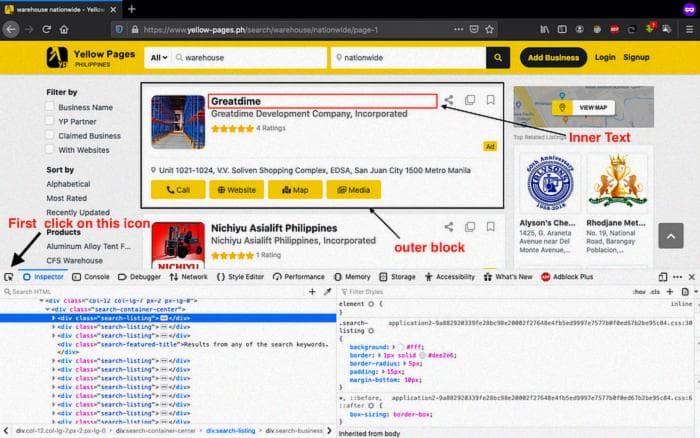Open the Memory tab
Viewport: 700px width, 438px height.
click(352, 277)
